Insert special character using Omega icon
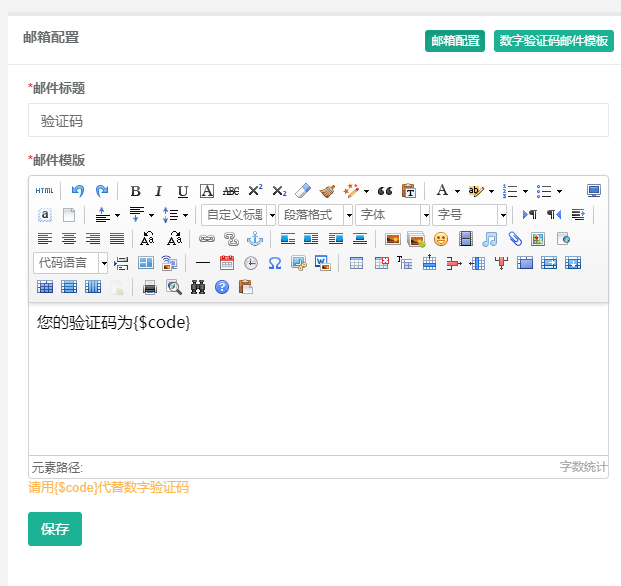The height and width of the screenshot is (586, 621). click(274, 263)
